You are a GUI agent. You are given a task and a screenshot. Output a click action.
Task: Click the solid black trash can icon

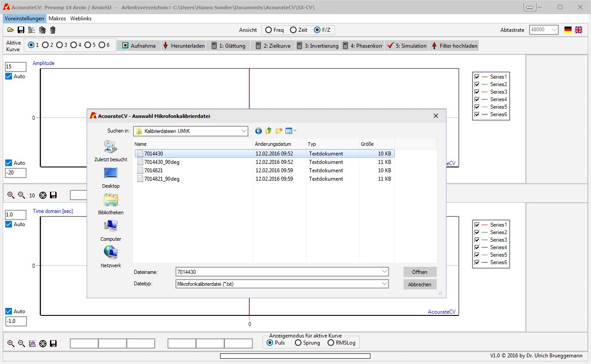click(53, 30)
